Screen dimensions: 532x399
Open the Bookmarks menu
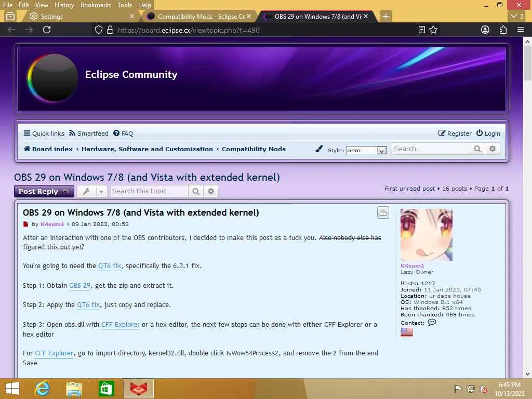pyautogui.click(x=96, y=5)
